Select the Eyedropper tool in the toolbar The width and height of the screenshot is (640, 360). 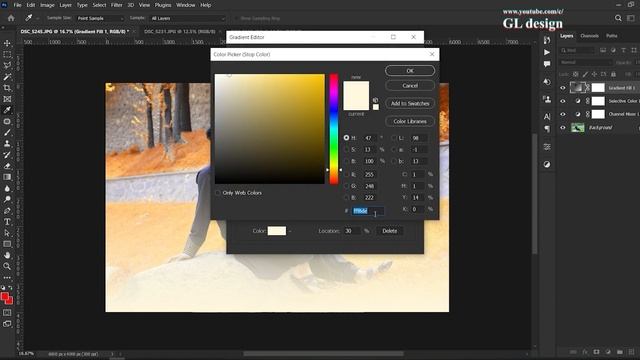click(7, 110)
